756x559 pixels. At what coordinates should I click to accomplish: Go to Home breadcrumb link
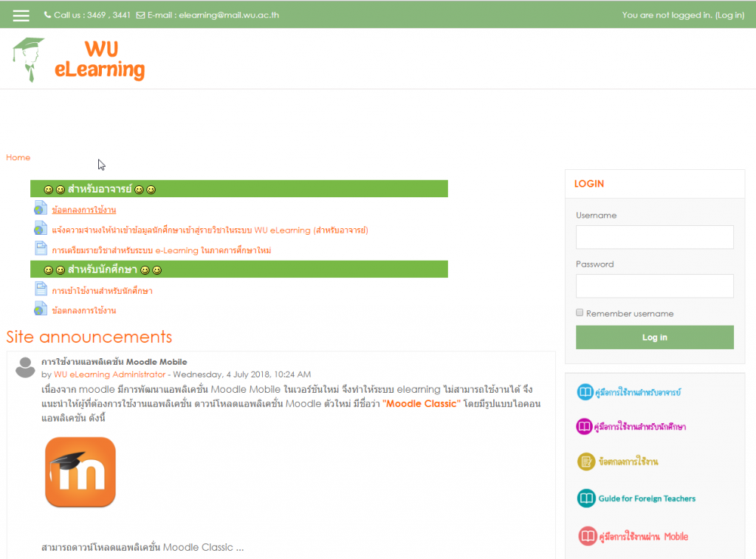(x=18, y=157)
